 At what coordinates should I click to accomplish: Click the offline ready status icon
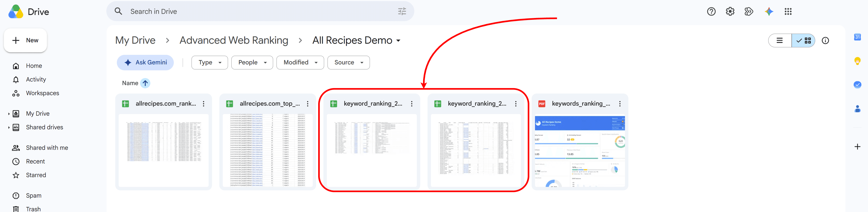[749, 12]
